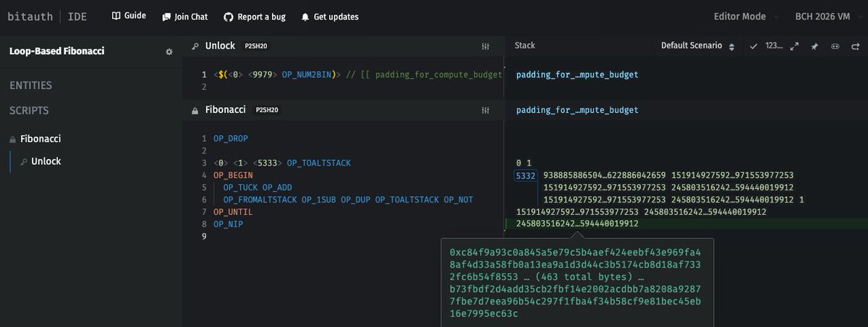The height and width of the screenshot is (327, 868).
Task: Click Unlock row's padding_for_…mpute_budget stack item
Action: pos(577,75)
